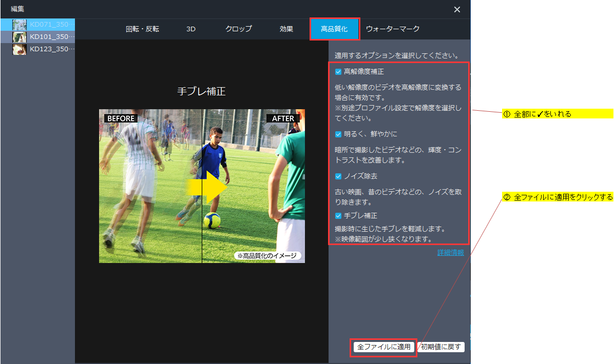The image size is (615, 364).
Task: Click the 暗所で撮影したビデオ description text
Action: [398, 155]
